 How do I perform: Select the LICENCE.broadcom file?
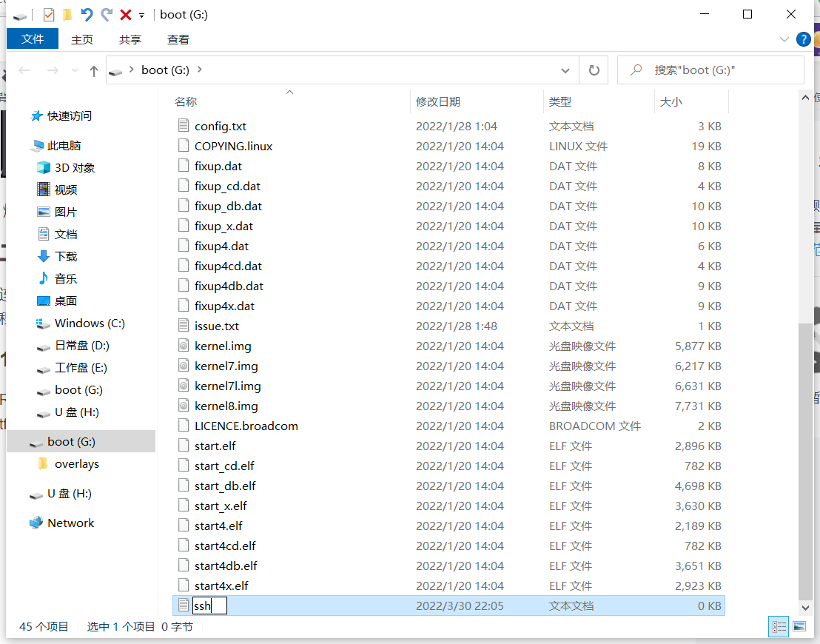point(246,426)
